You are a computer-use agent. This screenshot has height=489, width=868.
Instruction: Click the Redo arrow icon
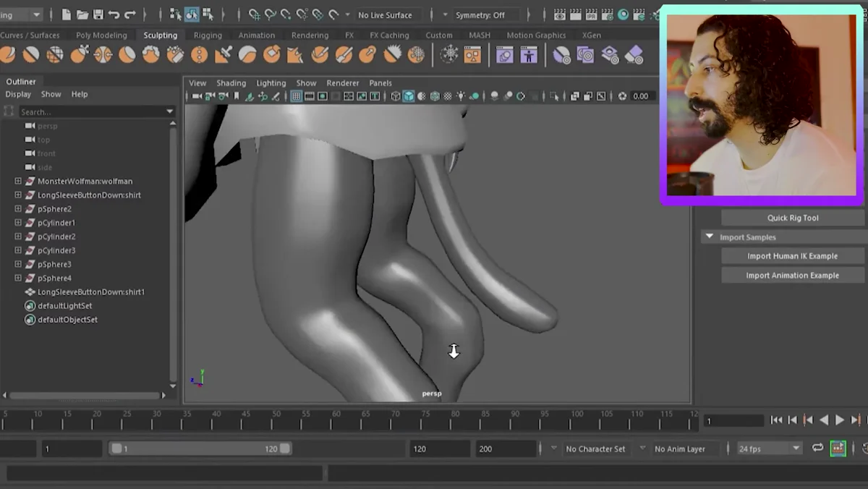pyautogui.click(x=130, y=14)
